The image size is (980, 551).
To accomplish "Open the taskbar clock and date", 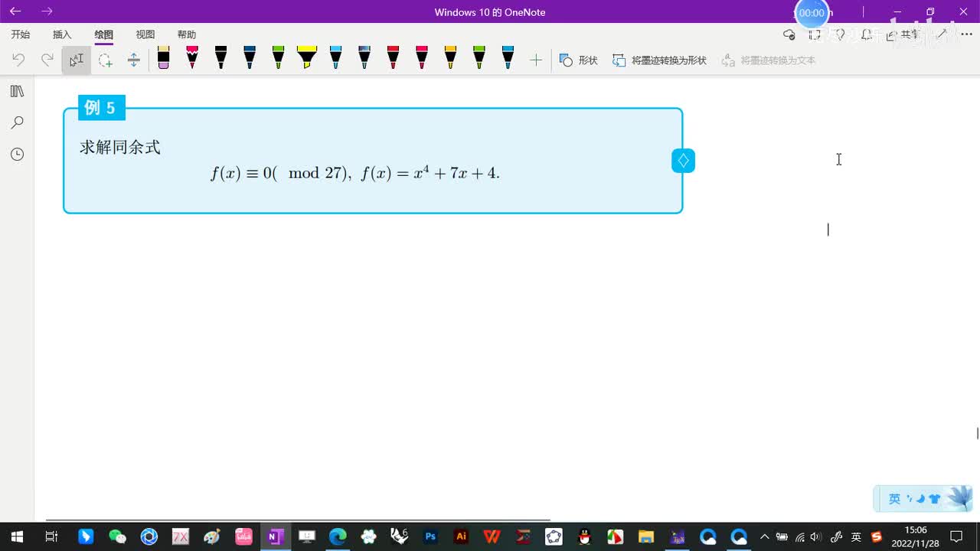I will point(916,536).
